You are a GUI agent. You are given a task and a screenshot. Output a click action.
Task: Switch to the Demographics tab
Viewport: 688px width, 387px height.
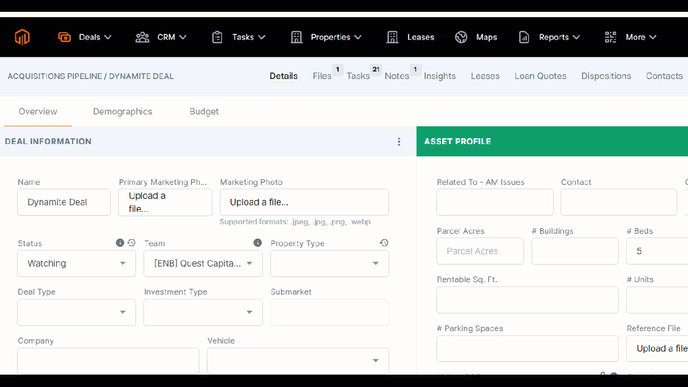122,111
